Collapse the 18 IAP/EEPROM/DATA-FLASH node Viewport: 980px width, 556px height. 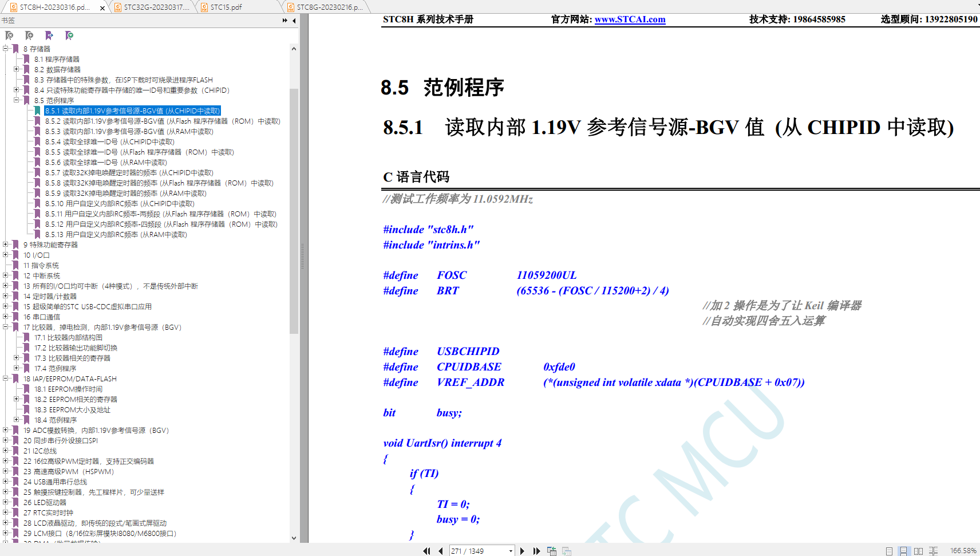coord(6,378)
